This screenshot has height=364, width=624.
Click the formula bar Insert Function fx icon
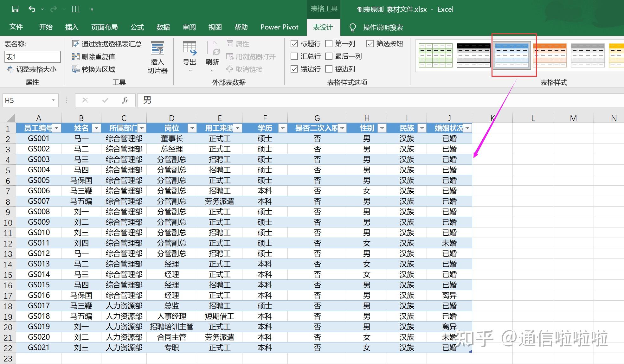point(125,100)
